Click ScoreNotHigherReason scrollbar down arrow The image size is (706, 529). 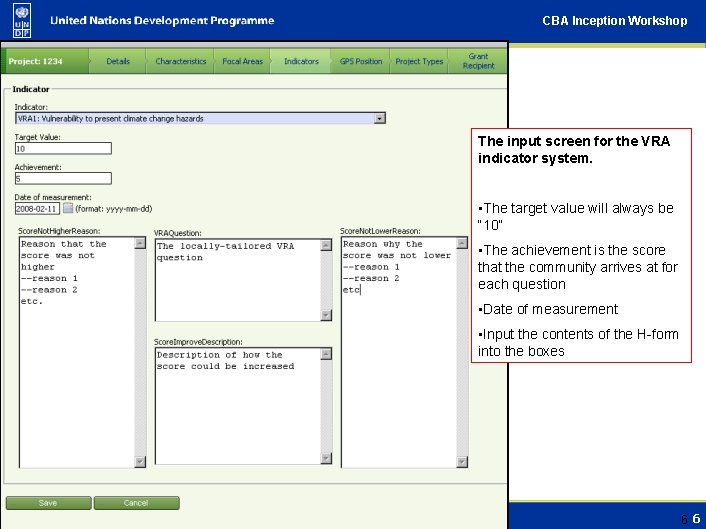pyautogui.click(x=140, y=461)
